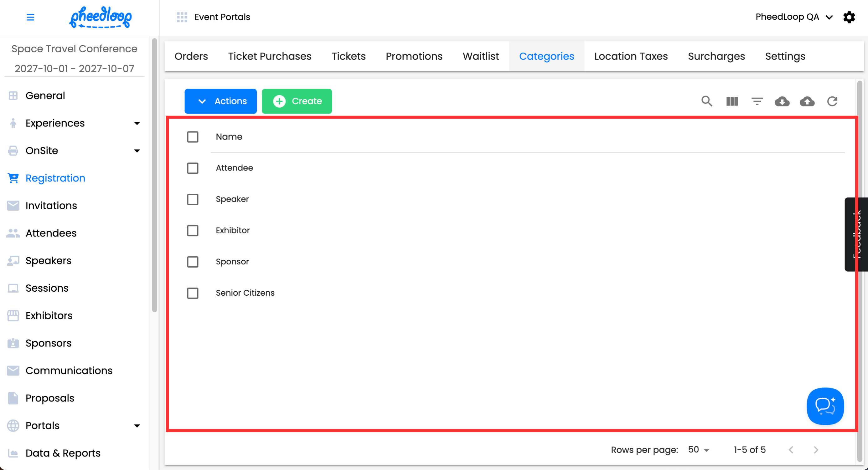Select the Senior Citizens row checkbox
This screenshot has width=868, height=470.
192,293
